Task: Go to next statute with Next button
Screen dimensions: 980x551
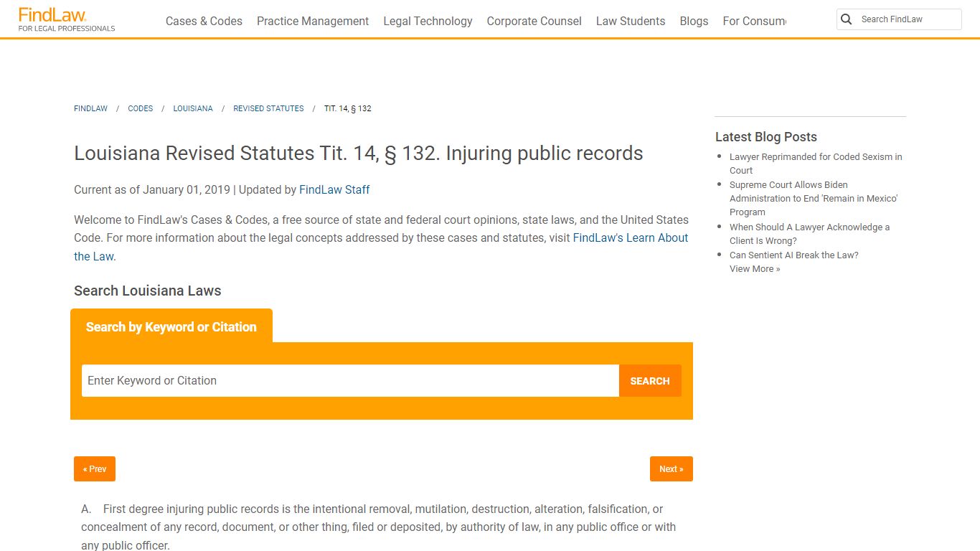Action: coord(672,469)
